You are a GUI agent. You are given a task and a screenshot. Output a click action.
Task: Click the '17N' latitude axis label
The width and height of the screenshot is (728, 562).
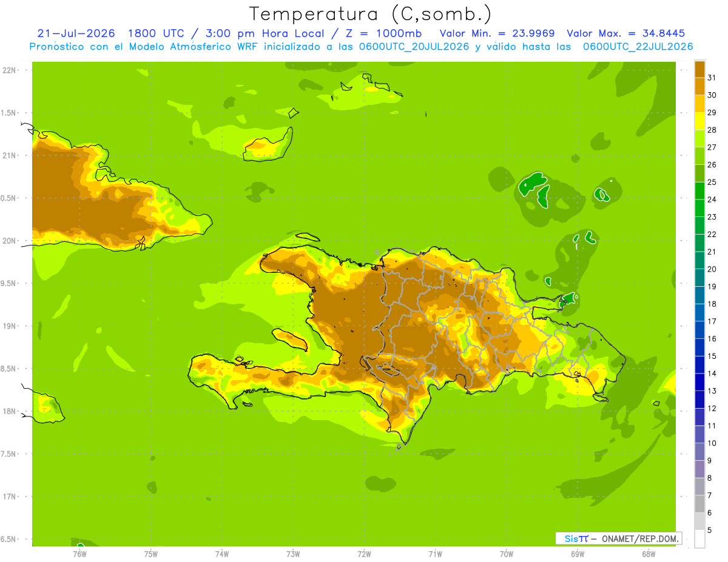tap(10, 497)
